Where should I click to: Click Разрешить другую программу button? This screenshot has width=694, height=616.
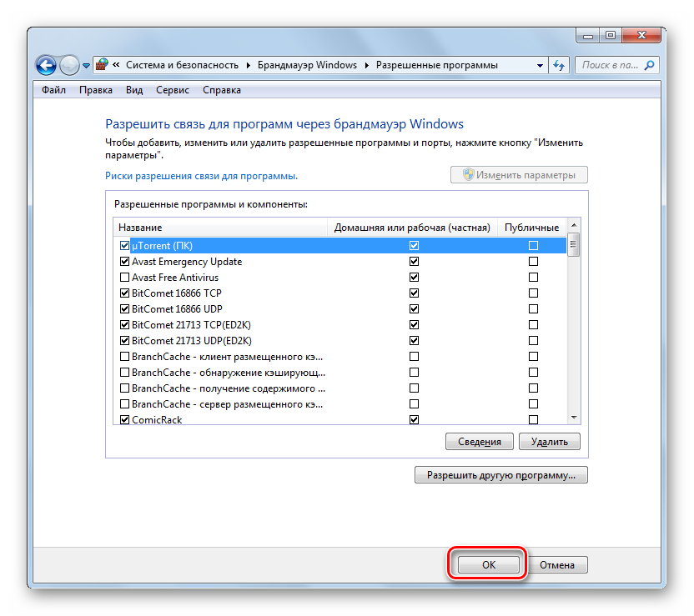[x=500, y=475]
